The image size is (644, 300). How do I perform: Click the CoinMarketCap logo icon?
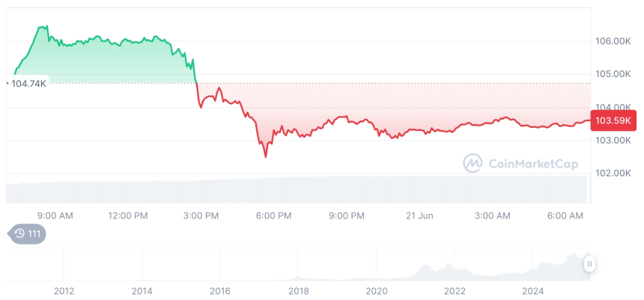click(473, 163)
